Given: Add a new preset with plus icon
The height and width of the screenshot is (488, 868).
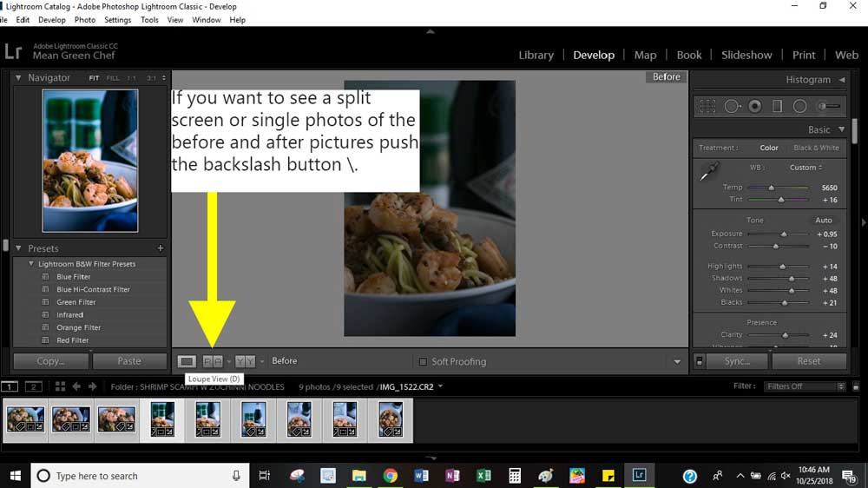Looking at the screenshot, I should coord(160,248).
